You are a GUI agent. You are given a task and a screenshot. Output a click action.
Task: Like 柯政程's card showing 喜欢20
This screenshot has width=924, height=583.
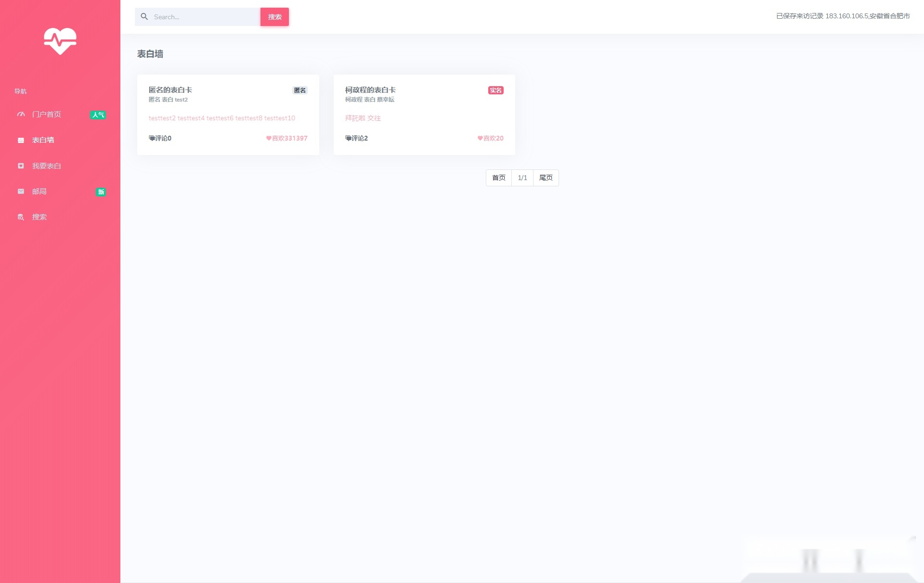[490, 139]
